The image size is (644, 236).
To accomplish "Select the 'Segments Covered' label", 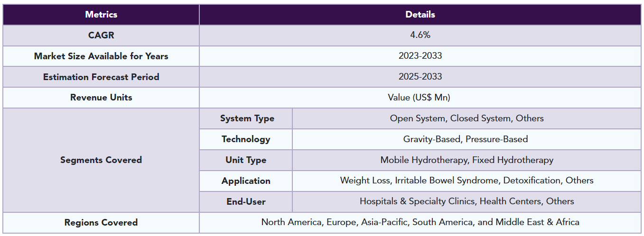I will pyautogui.click(x=101, y=160).
